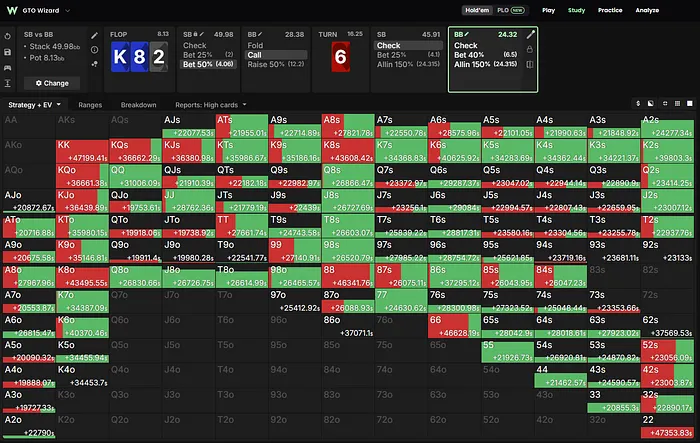The width and height of the screenshot is (700, 443).
Task: Open the Strategy + EV dropdown
Action: [34, 105]
